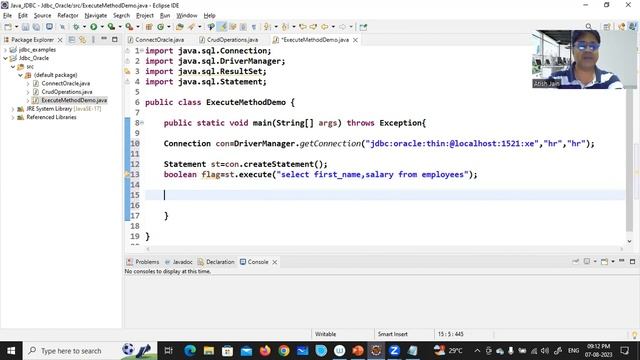Minimize the Package Explorer view
The height and width of the screenshot is (360, 640).
pos(104,39)
